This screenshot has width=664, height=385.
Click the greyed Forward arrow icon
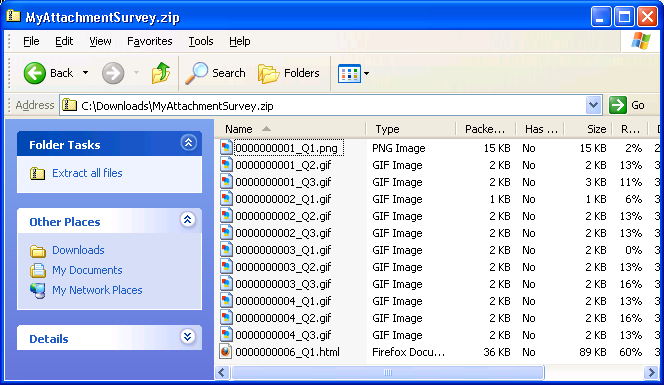click(113, 73)
